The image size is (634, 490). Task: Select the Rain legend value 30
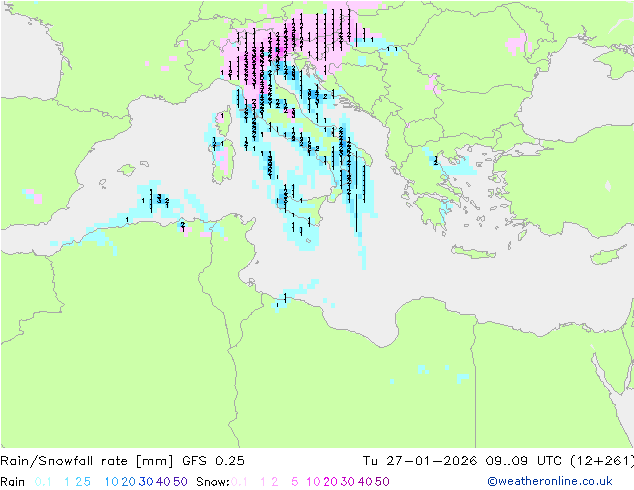click(146, 482)
